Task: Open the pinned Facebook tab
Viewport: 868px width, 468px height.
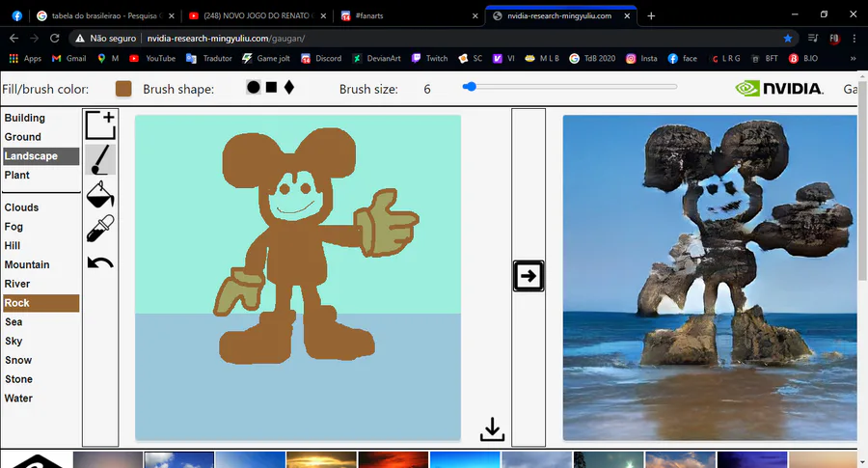Action: [x=16, y=16]
